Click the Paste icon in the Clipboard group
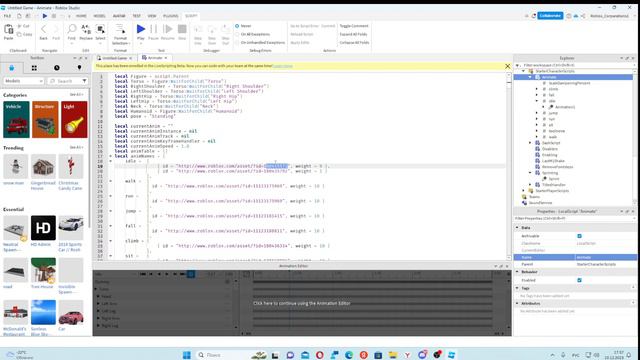This screenshot has width=640, height=360. tap(9, 29)
